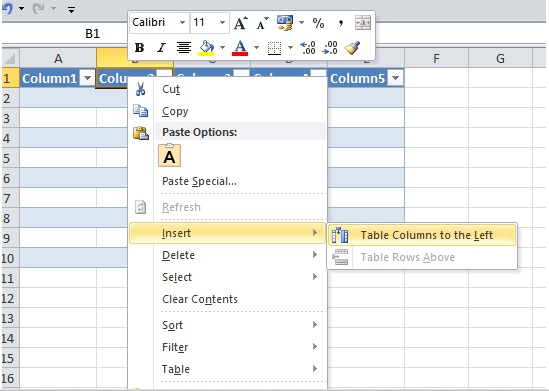This screenshot has height=391, width=549.
Task: Click the disabled Refresh entry
Action: pyautogui.click(x=228, y=207)
